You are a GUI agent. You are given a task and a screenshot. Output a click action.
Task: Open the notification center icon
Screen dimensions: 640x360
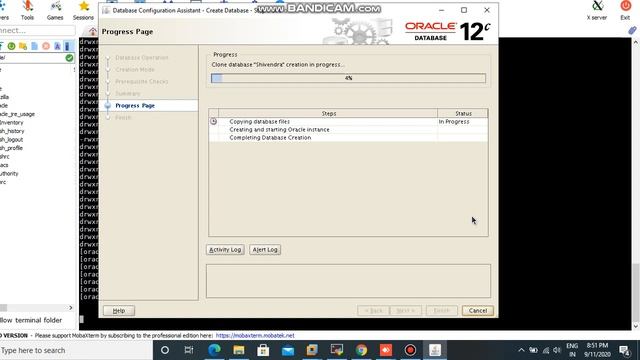(624, 350)
